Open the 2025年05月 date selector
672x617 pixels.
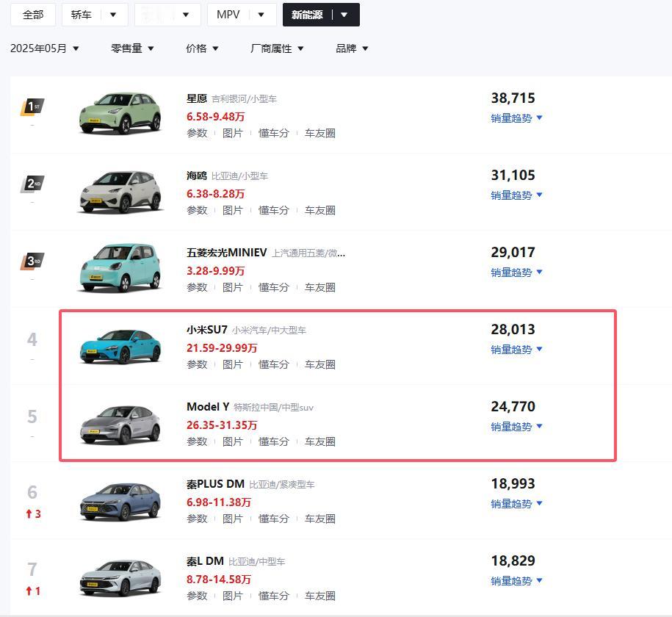(x=45, y=48)
